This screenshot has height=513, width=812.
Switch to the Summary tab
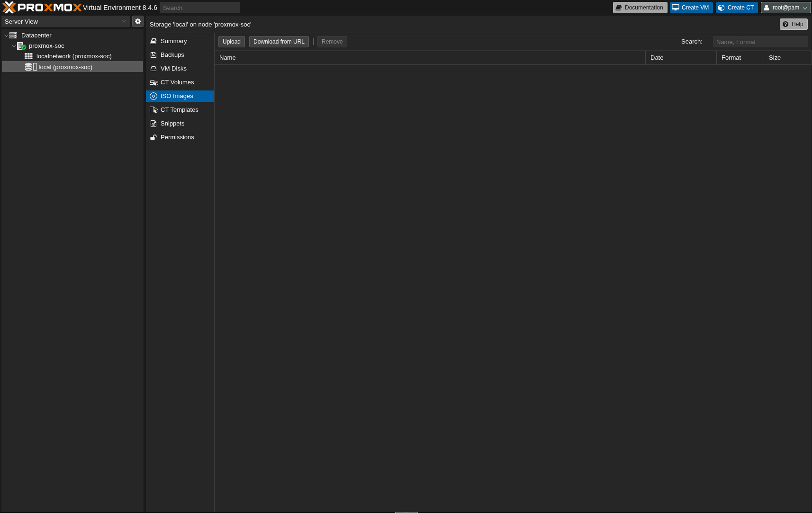pos(173,41)
